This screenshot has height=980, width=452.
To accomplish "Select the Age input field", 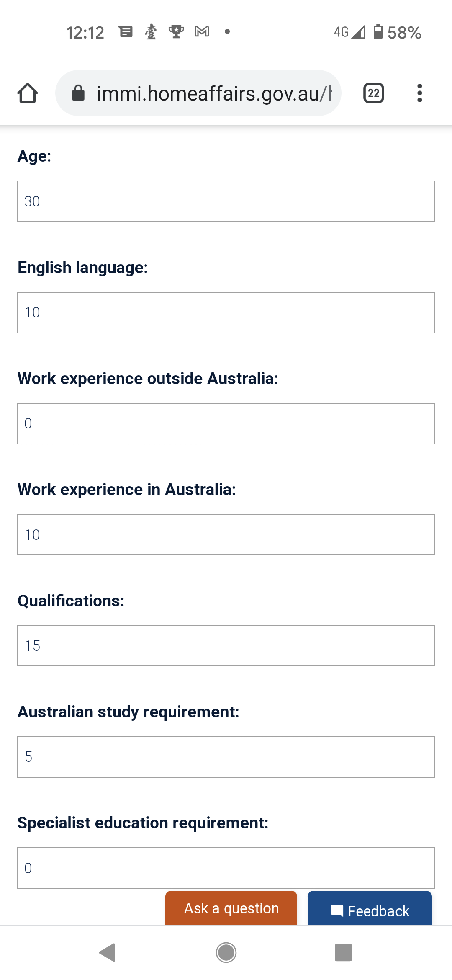I will (226, 201).
